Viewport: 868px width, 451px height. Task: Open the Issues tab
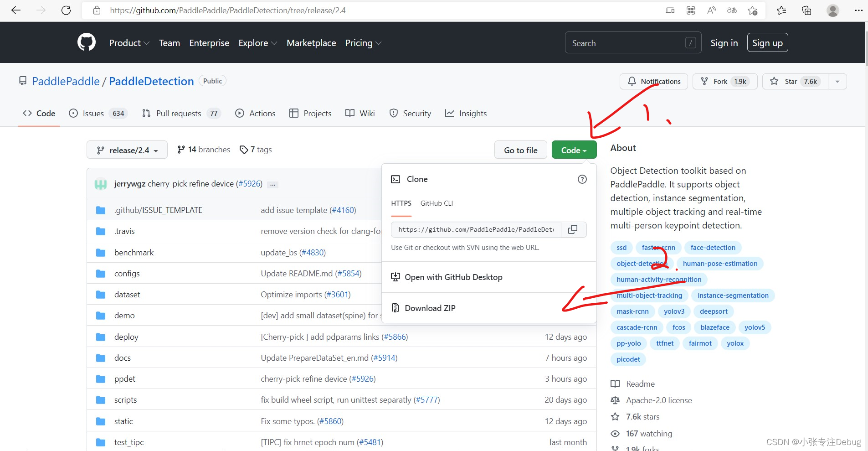pyautogui.click(x=98, y=114)
